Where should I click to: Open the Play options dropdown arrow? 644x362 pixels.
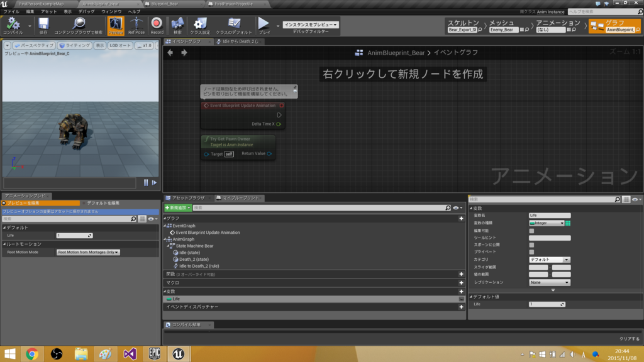pos(278,26)
